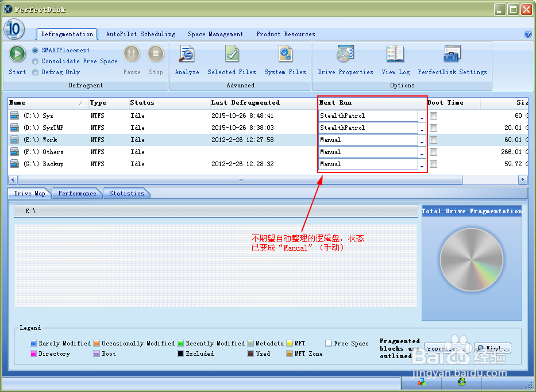Screen dimensions: 536x392
Task: Click the drive list scroll-left arrow
Action: [13, 179]
